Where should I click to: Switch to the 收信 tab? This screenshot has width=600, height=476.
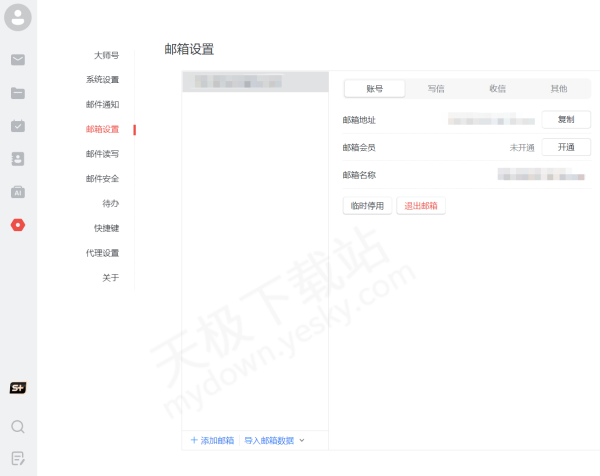point(497,89)
